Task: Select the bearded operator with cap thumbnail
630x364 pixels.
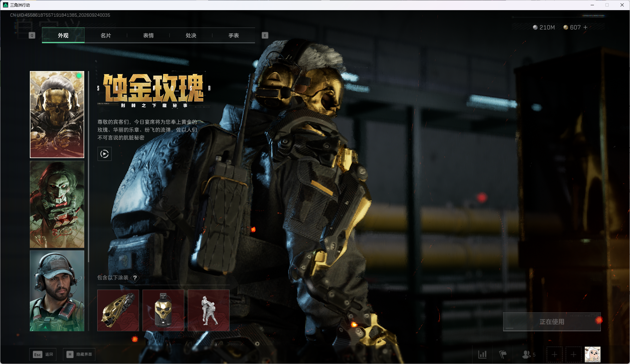Action: click(57, 291)
